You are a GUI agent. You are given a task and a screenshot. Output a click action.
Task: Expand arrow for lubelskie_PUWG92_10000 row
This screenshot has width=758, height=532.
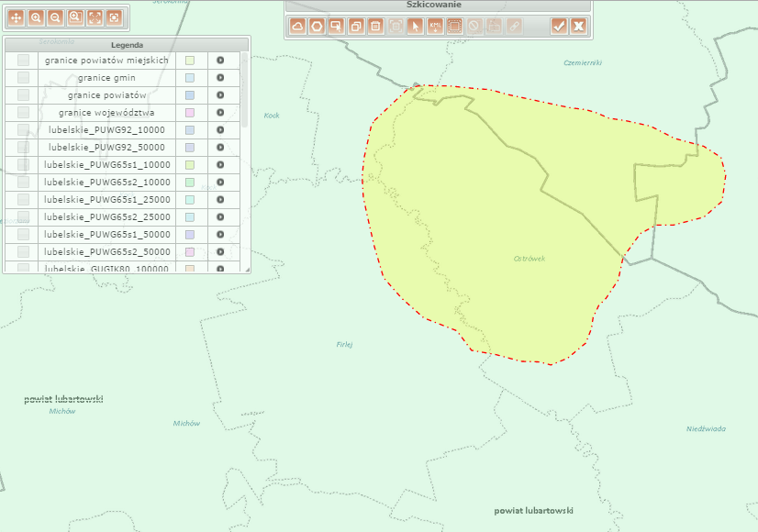tap(220, 130)
